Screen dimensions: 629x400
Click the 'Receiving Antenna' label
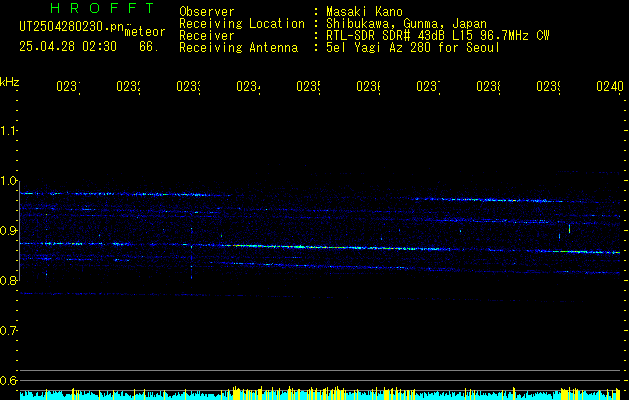pos(239,48)
